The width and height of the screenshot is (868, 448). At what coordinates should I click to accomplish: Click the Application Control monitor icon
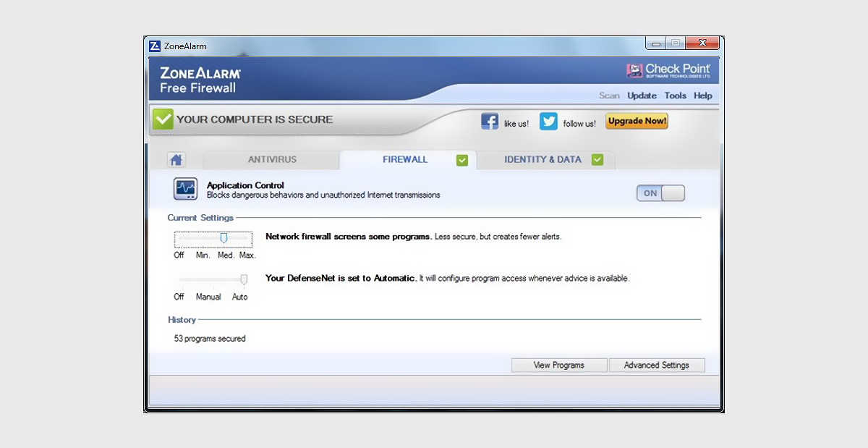(185, 190)
